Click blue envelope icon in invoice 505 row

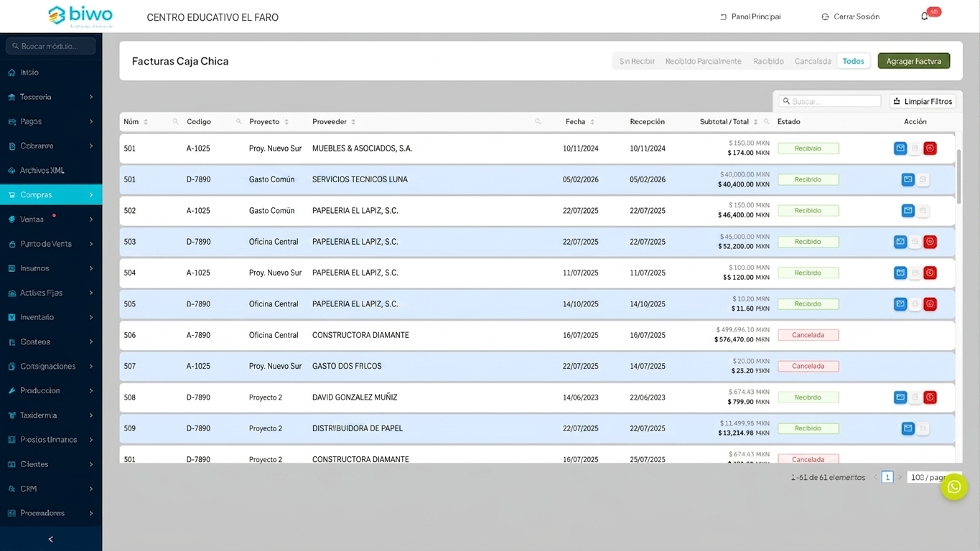(900, 304)
